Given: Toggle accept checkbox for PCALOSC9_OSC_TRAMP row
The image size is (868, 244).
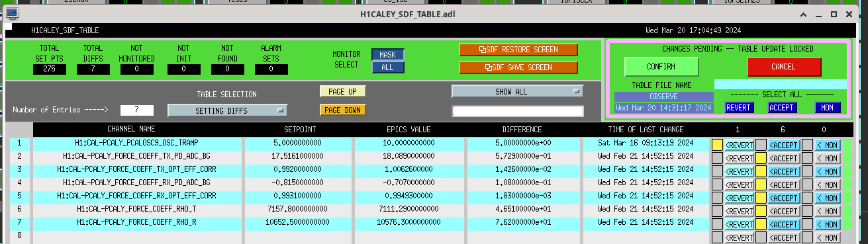Looking at the screenshot, I should 761,144.
